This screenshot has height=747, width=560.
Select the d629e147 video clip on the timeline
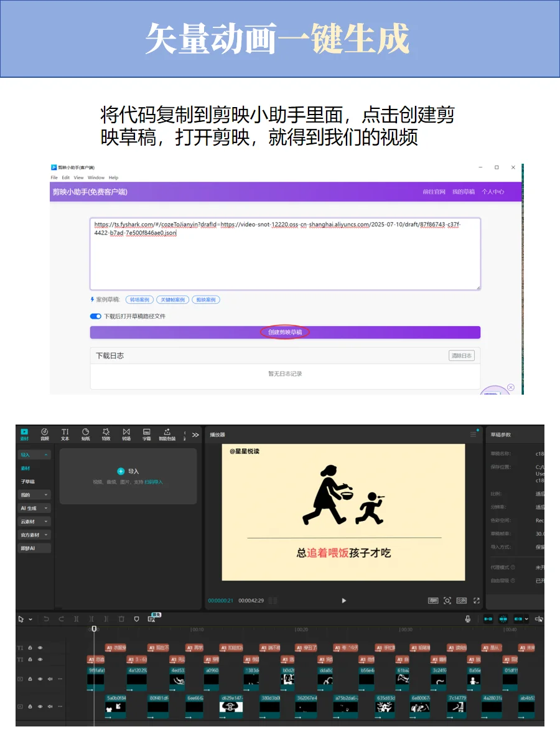(x=231, y=707)
